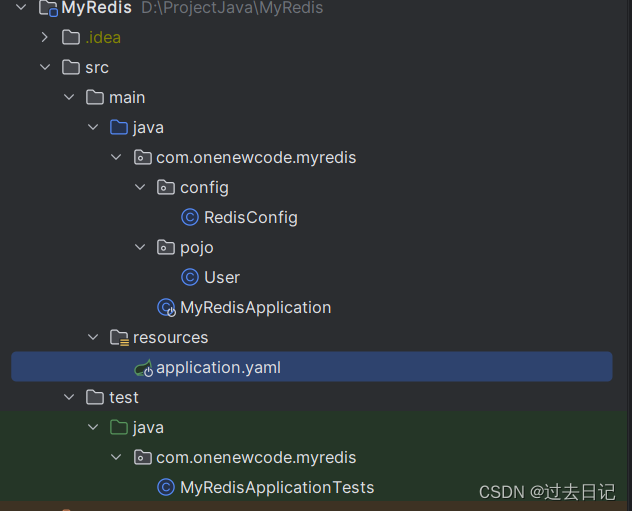Select the RedisConfig file name
The width and height of the screenshot is (632, 511).
(x=250, y=217)
